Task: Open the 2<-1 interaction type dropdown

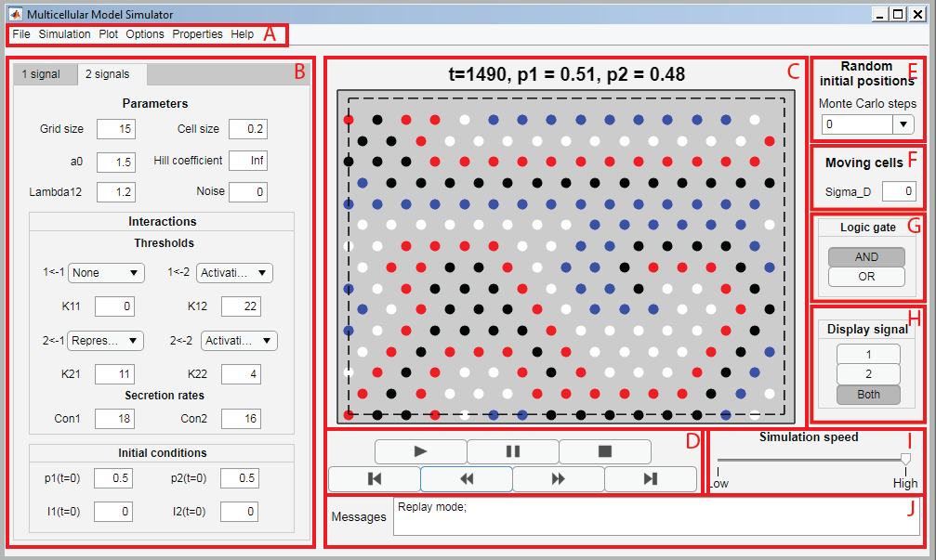Action: (107, 341)
